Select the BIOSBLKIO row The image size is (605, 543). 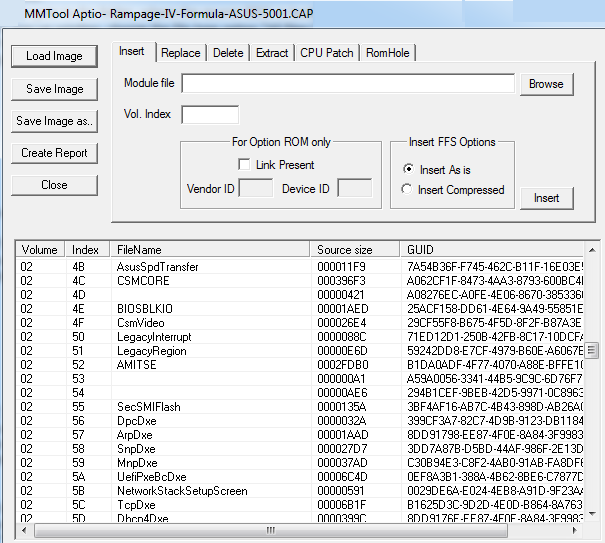tap(300, 309)
